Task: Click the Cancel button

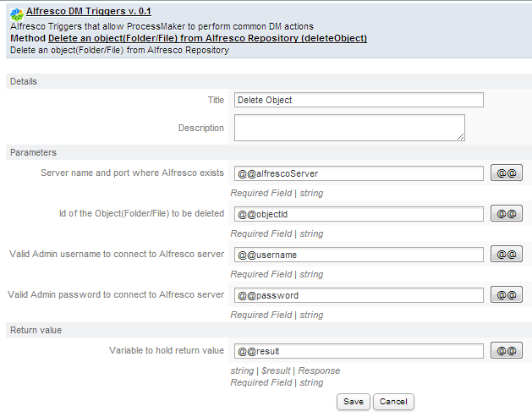Action: coord(392,402)
